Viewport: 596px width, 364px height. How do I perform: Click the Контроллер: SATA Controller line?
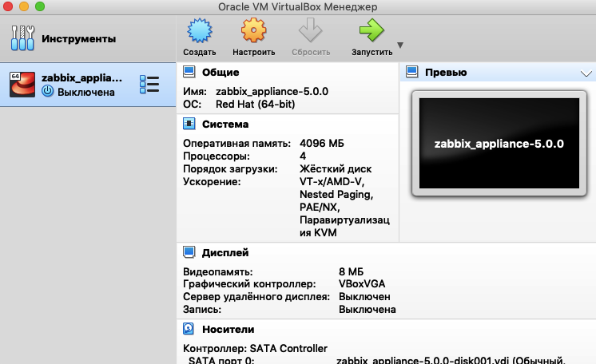[x=255, y=348]
